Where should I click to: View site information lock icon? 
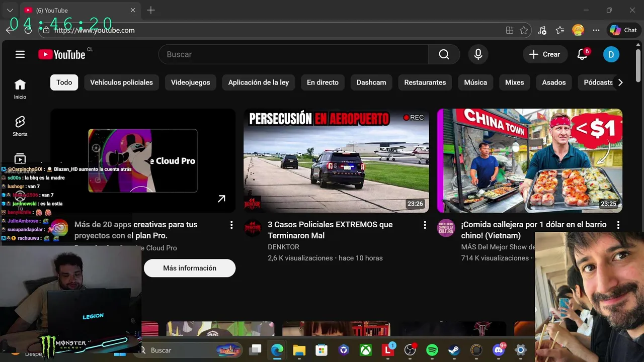point(46,30)
